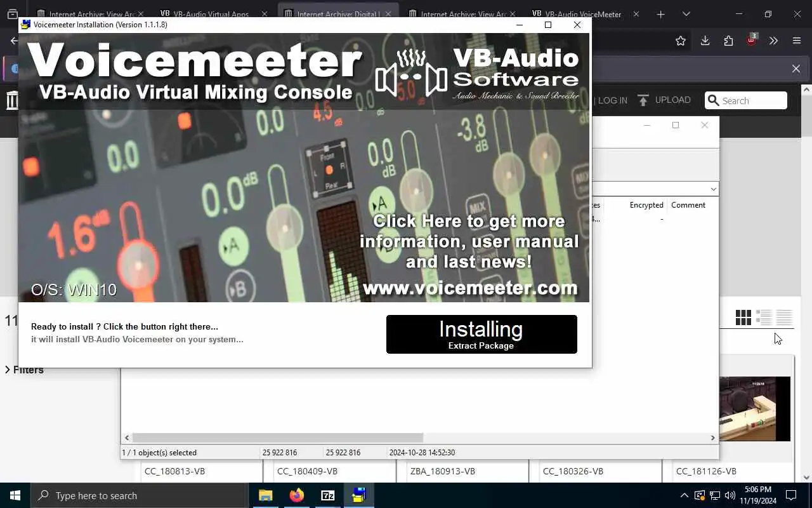Image resolution: width=812 pixels, height=508 pixels.
Task: Click the Firefox view icon left of the tabs
Action: 12,14
